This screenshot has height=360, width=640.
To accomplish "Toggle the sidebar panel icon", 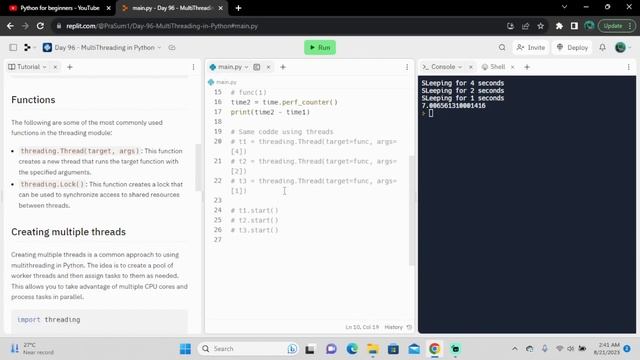I will (13, 47).
